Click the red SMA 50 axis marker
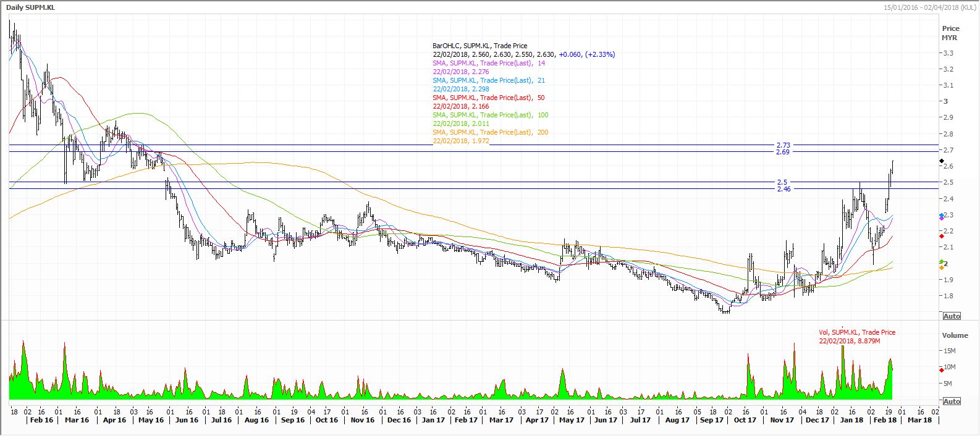The width and height of the screenshot is (980, 436). coord(941,236)
